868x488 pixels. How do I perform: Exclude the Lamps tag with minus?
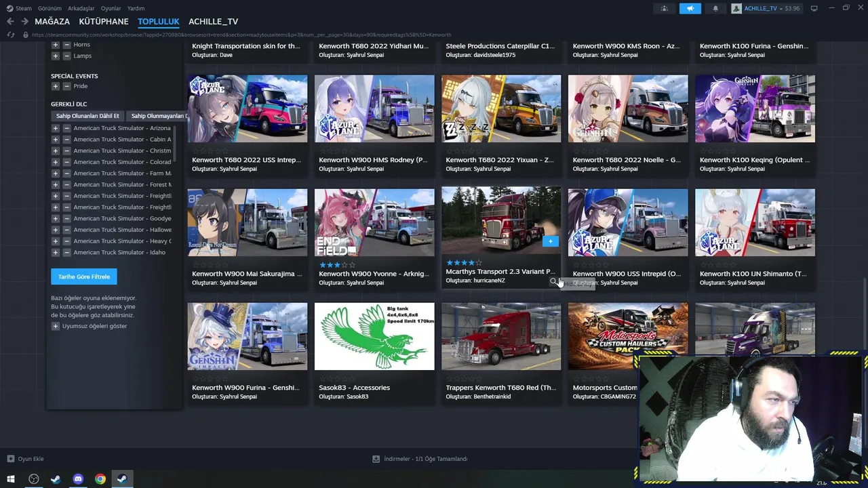pos(66,56)
